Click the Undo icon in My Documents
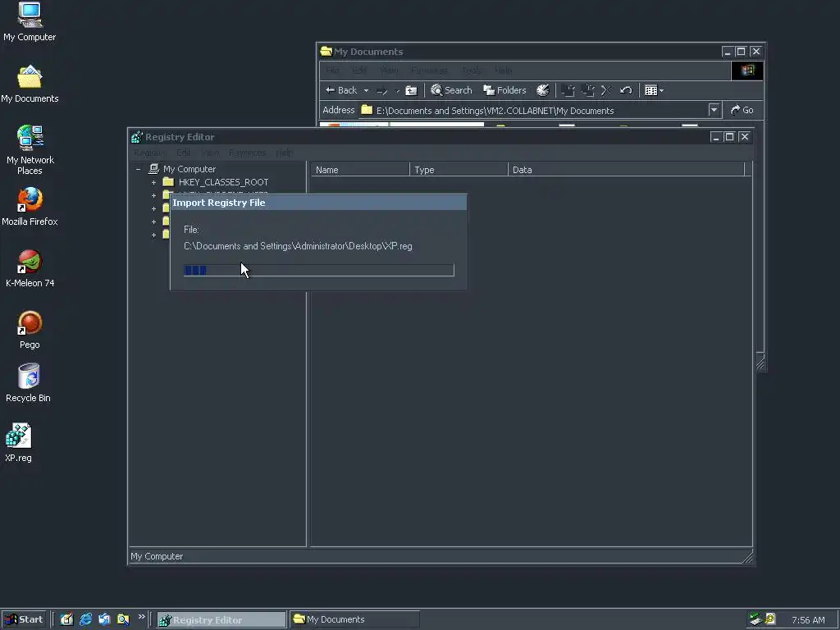 click(626, 90)
